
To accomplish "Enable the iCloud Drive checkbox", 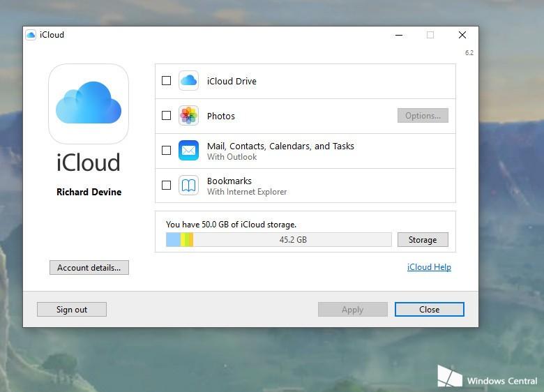I will 167,80.
